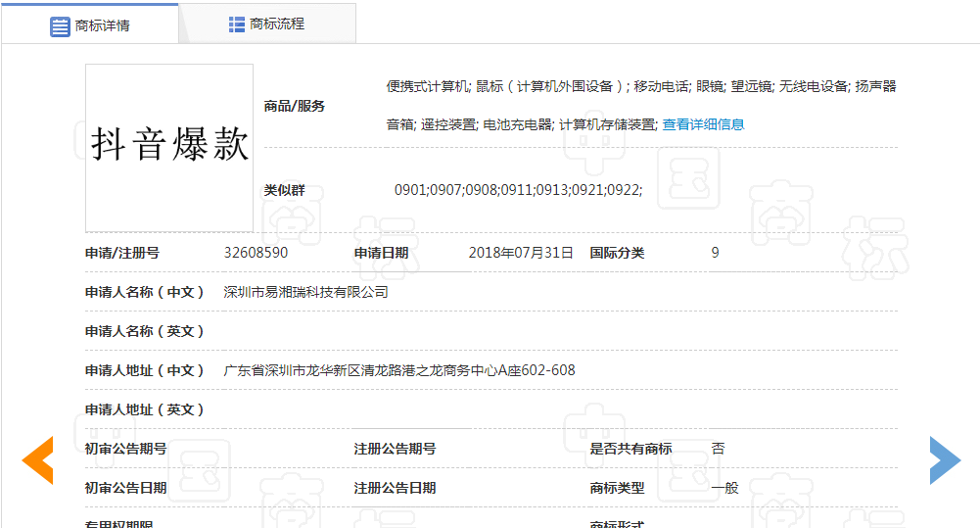Image resolution: width=980 pixels, height=528 pixels.
Task: Switch to the 商标详情 tab
Action: coord(90,24)
